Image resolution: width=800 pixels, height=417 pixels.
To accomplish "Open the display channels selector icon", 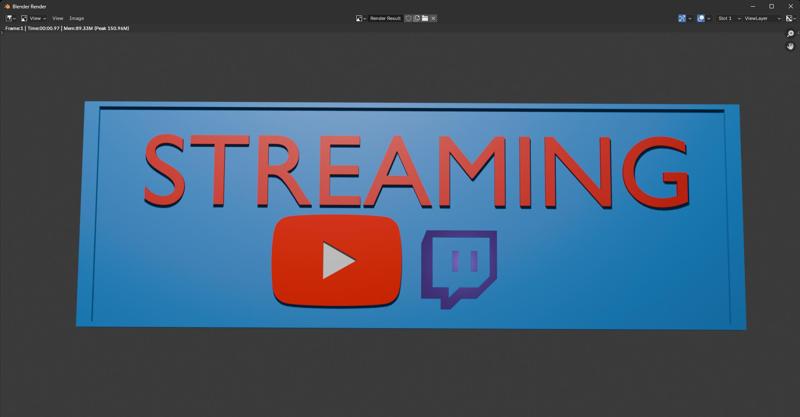I will tap(790, 18).
